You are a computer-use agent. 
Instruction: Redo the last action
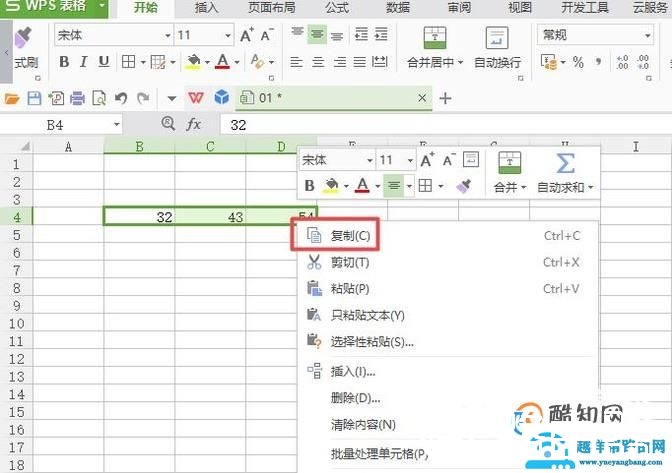pyautogui.click(x=143, y=99)
